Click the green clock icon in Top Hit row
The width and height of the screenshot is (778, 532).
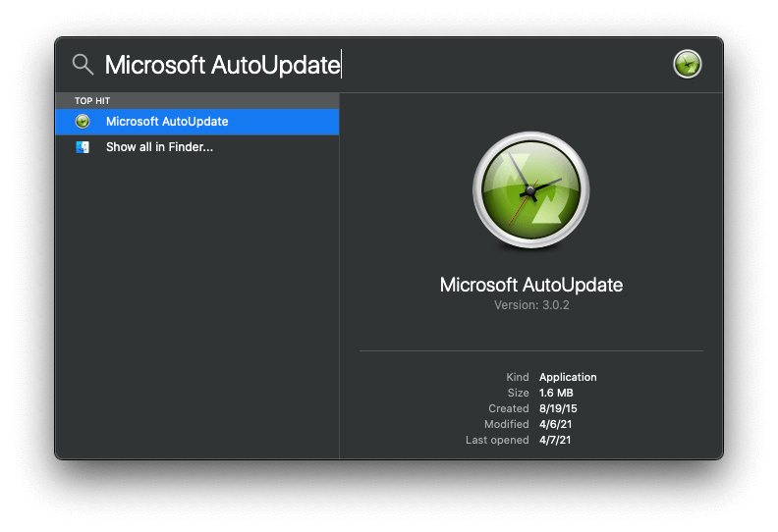click(83, 122)
